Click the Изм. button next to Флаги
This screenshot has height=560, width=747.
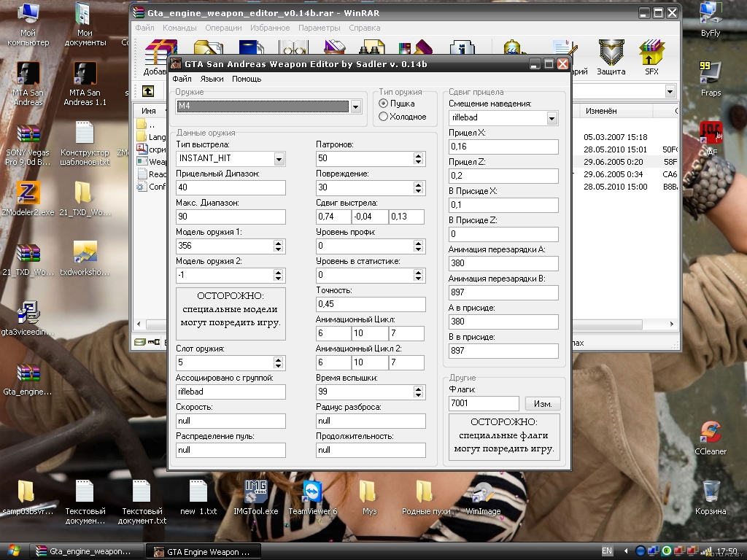click(x=543, y=404)
